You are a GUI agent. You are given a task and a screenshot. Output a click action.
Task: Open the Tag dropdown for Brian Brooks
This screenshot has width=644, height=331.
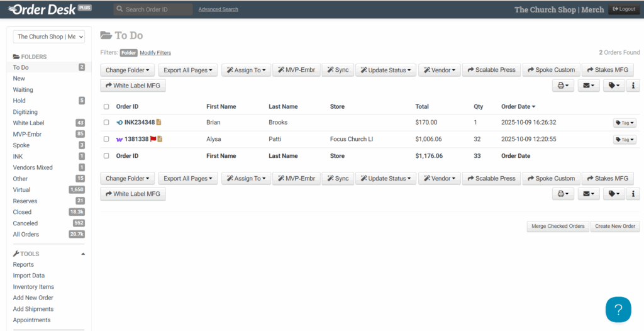pyautogui.click(x=625, y=123)
